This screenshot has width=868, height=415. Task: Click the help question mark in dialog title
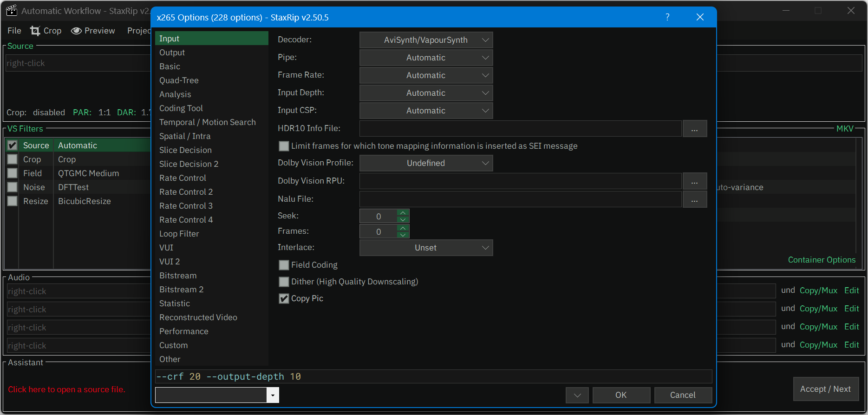667,17
